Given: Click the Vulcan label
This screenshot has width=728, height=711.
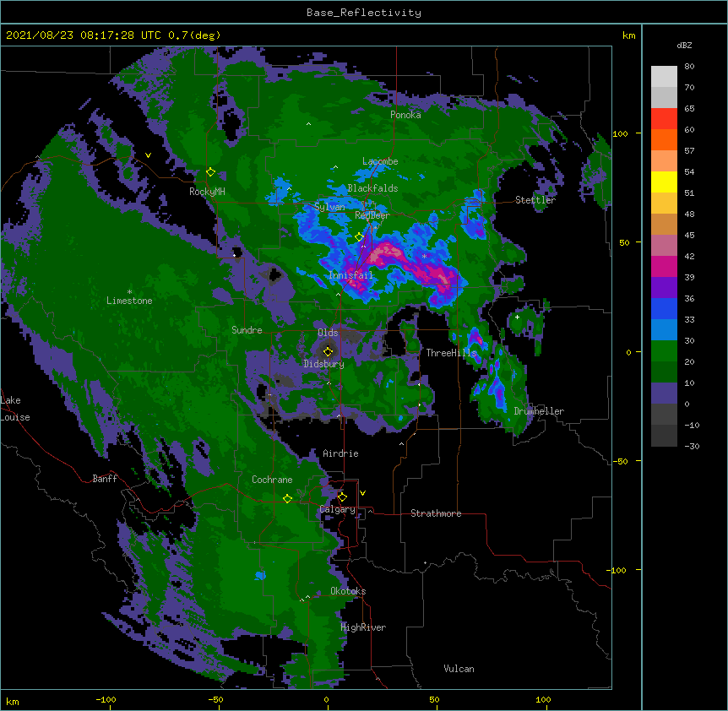Looking at the screenshot, I should [x=459, y=669].
